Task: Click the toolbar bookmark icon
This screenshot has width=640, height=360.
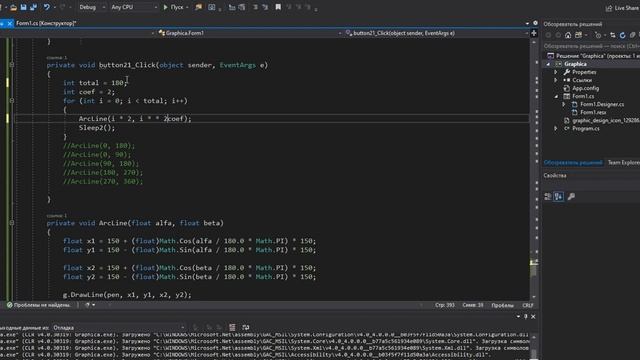Action: click(x=278, y=7)
